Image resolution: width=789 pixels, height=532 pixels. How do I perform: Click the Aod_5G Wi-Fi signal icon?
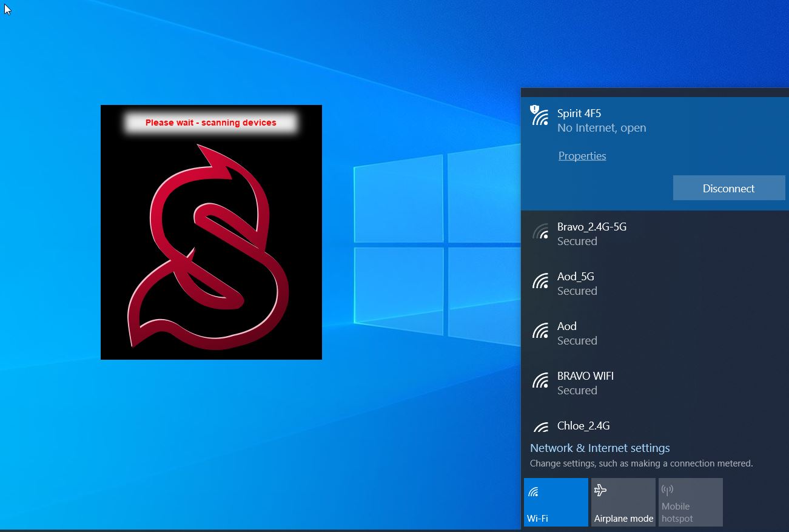point(540,281)
